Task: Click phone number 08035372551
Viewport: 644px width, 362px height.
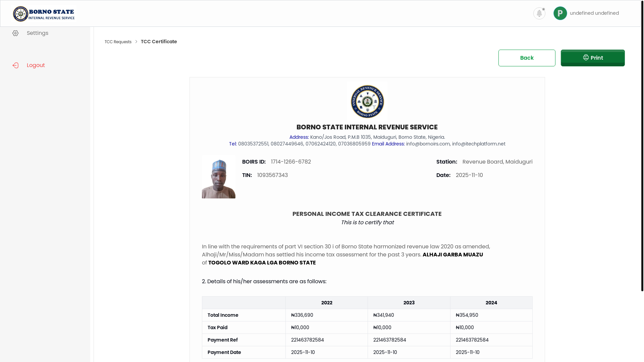Action: (253, 144)
